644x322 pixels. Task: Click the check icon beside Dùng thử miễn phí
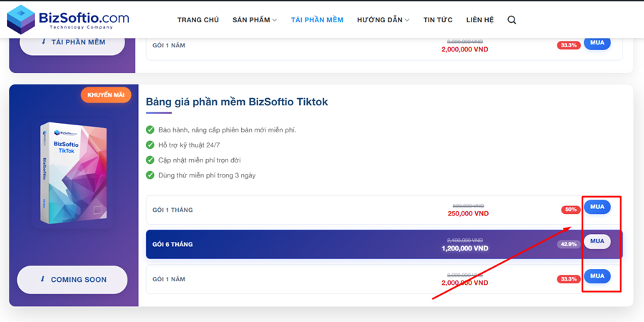point(150,175)
